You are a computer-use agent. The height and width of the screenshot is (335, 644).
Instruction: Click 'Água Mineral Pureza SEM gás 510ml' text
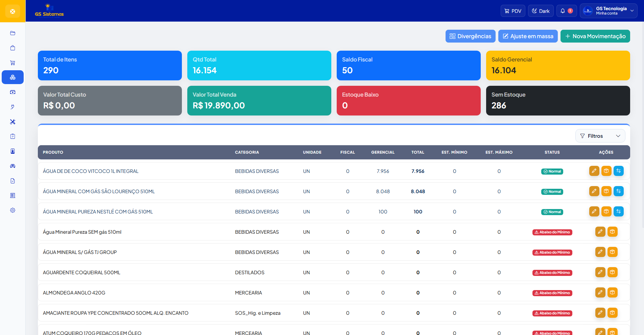click(82, 232)
